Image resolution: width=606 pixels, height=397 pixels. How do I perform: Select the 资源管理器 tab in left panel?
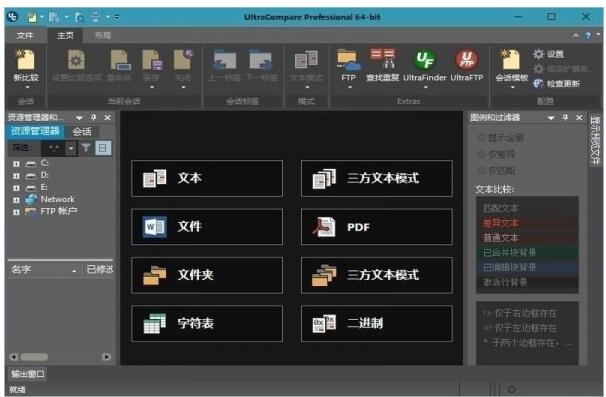click(35, 131)
